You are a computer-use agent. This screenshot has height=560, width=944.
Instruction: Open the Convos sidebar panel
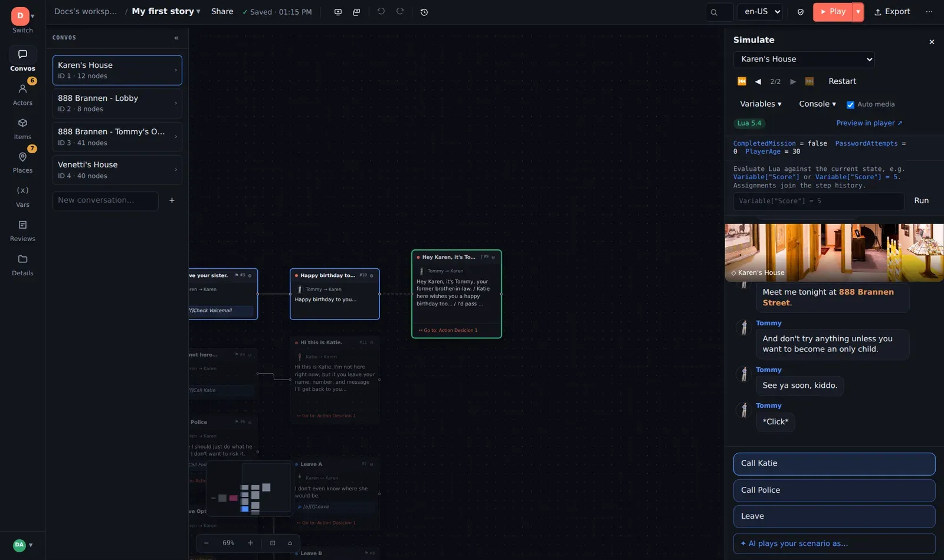point(22,60)
